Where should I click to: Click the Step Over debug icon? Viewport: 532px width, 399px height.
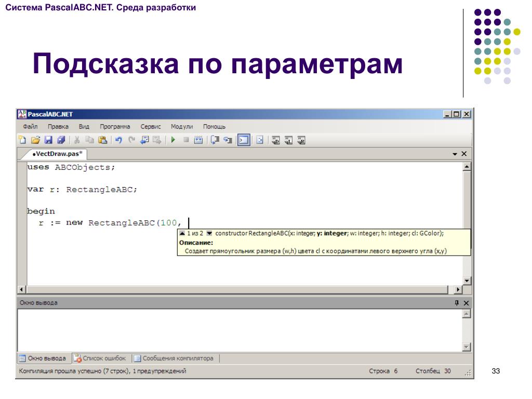(x=215, y=140)
